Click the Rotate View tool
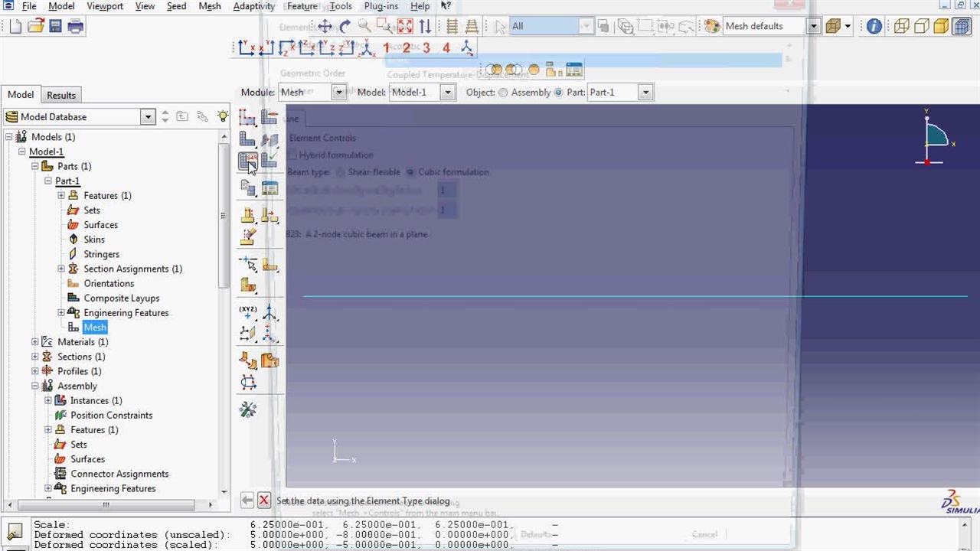Screen dimensions: 980x551 345,26
